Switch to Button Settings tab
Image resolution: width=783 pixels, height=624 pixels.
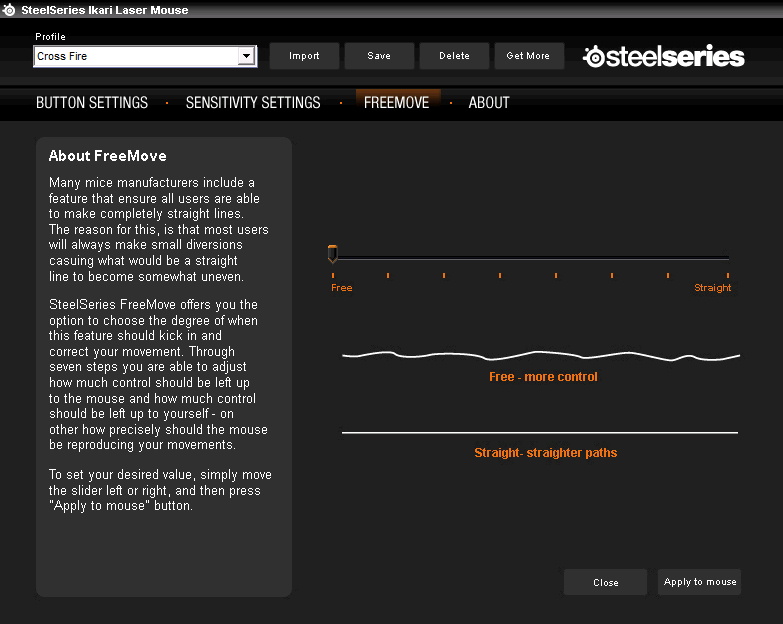[92, 103]
